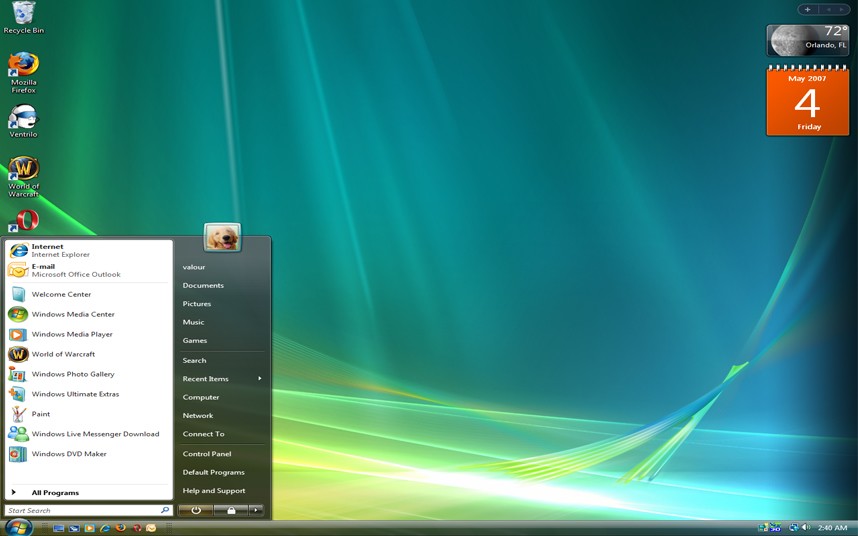Expand the shutdown options arrow
The width and height of the screenshot is (858, 536).
pos(256,510)
